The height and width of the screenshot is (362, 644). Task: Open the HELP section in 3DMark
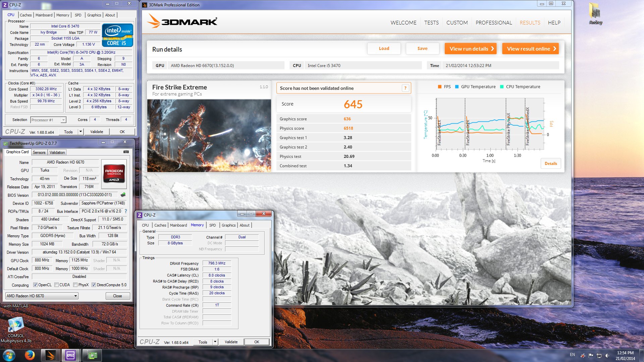[554, 23]
